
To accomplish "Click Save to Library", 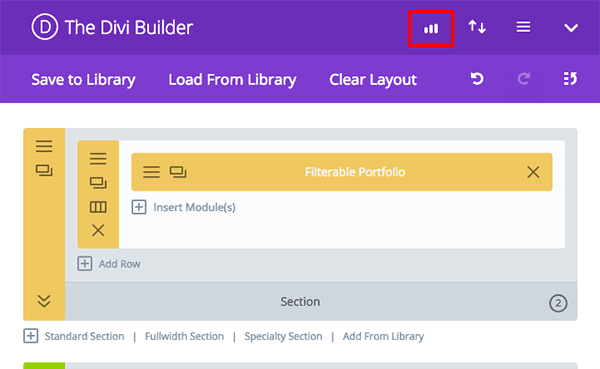I will coord(83,80).
